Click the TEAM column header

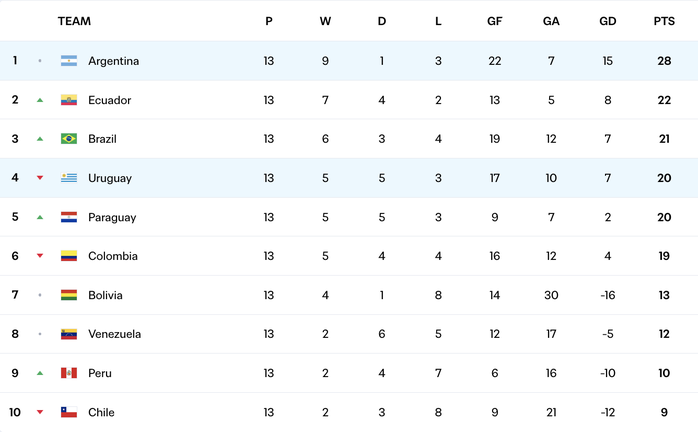(74, 21)
